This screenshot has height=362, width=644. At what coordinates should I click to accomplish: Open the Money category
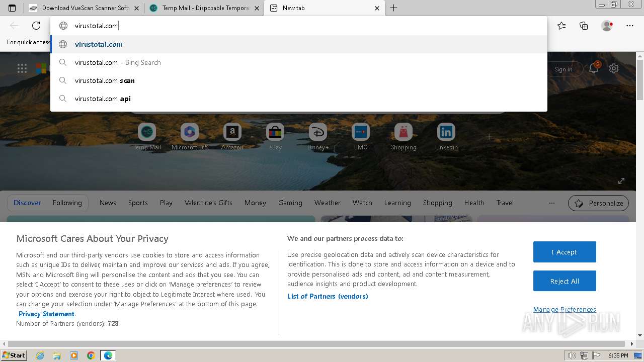[x=255, y=203]
